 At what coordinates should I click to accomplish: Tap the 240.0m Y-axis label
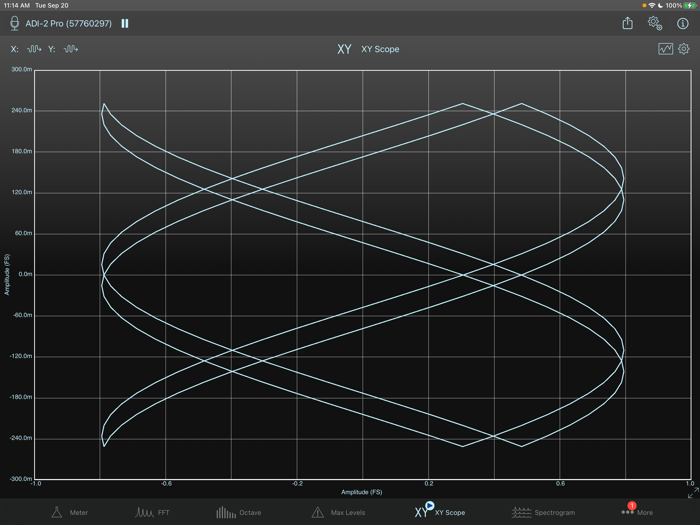[x=21, y=110]
